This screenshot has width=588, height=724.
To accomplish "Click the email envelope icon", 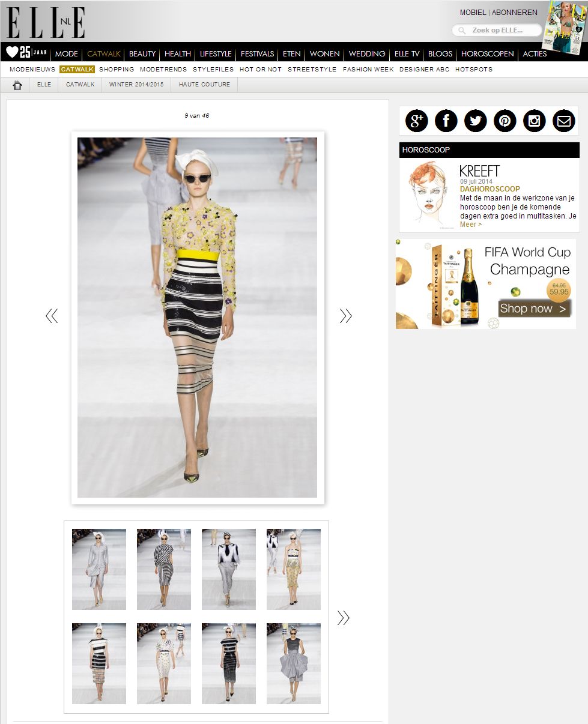I will click(563, 121).
